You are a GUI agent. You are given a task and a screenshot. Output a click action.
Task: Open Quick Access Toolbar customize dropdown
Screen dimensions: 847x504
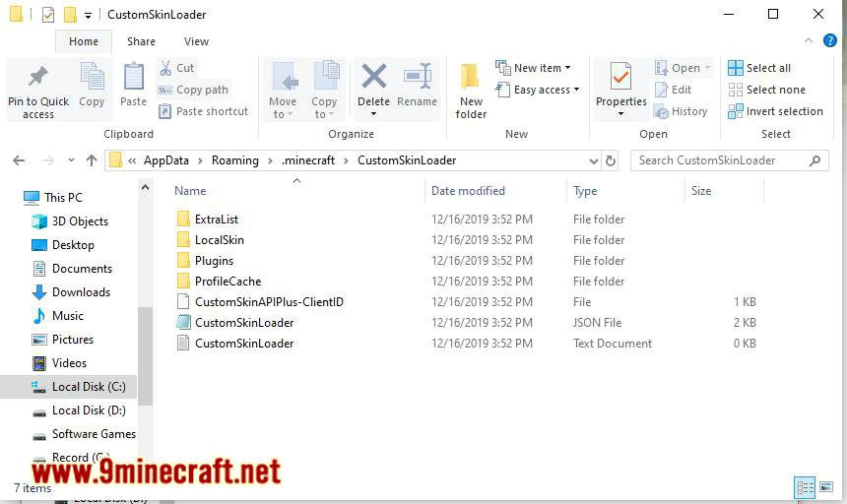click(x=88, y=16)
